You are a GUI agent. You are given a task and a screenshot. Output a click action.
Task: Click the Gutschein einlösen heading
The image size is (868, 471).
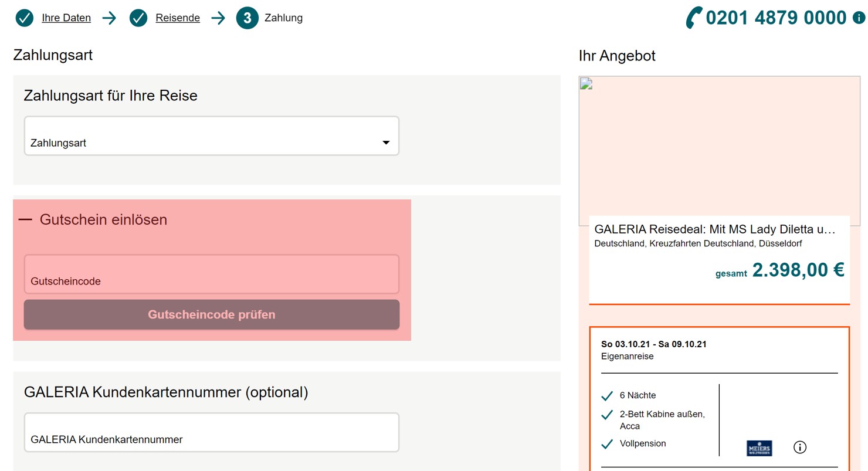(x=103, y=220)
